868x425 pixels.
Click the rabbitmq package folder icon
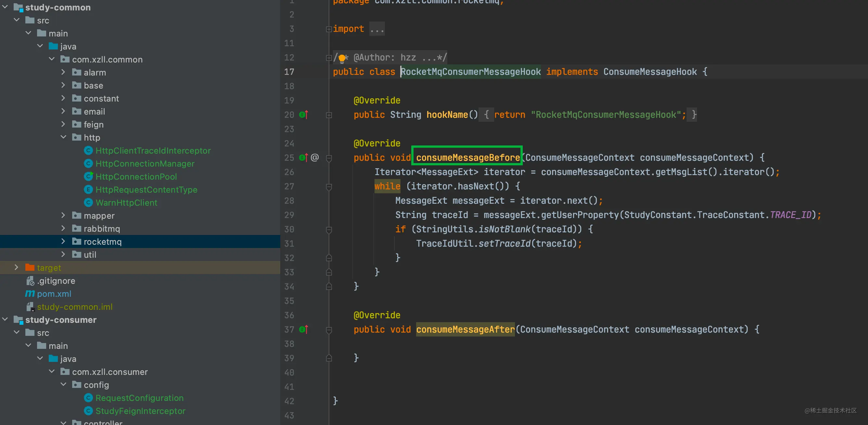77,228
